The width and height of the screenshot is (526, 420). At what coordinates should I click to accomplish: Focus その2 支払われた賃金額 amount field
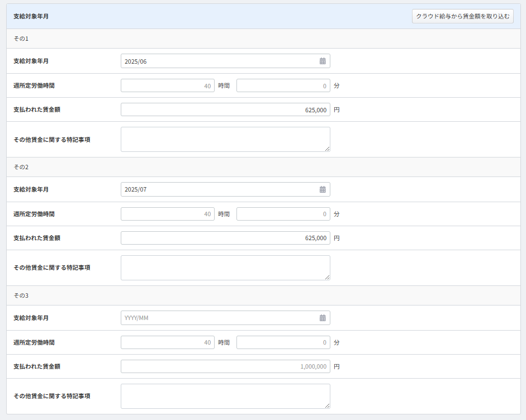pos(225,238)
